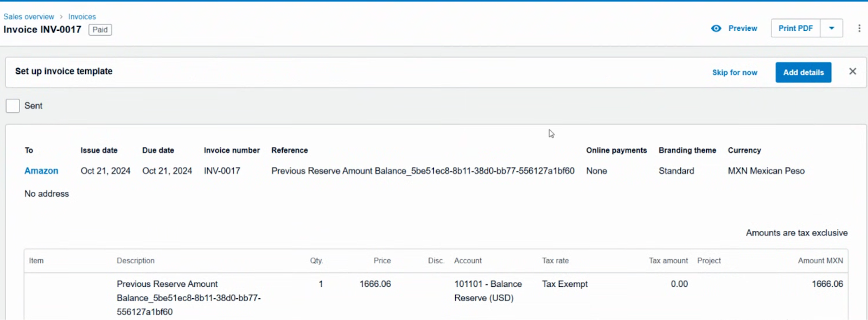Open the Amazon contact link
The width and height of the screenshot is (868, 320).
[41, 171]
